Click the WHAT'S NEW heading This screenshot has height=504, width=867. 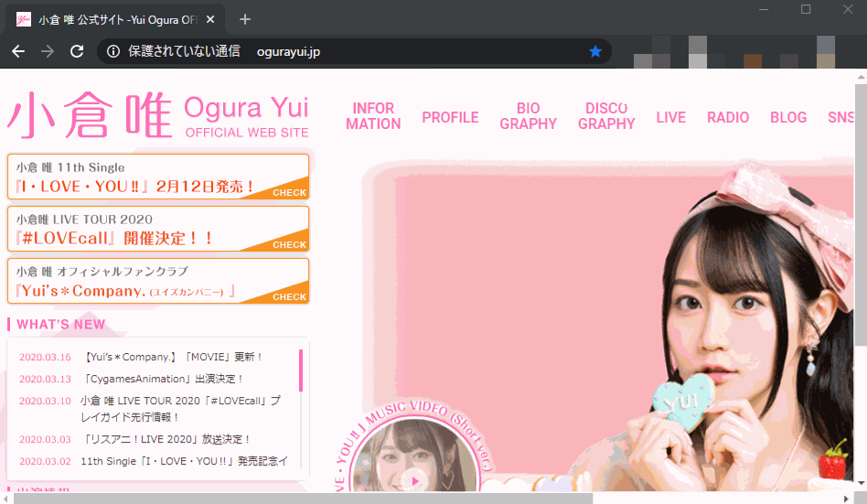pos(61,324)
